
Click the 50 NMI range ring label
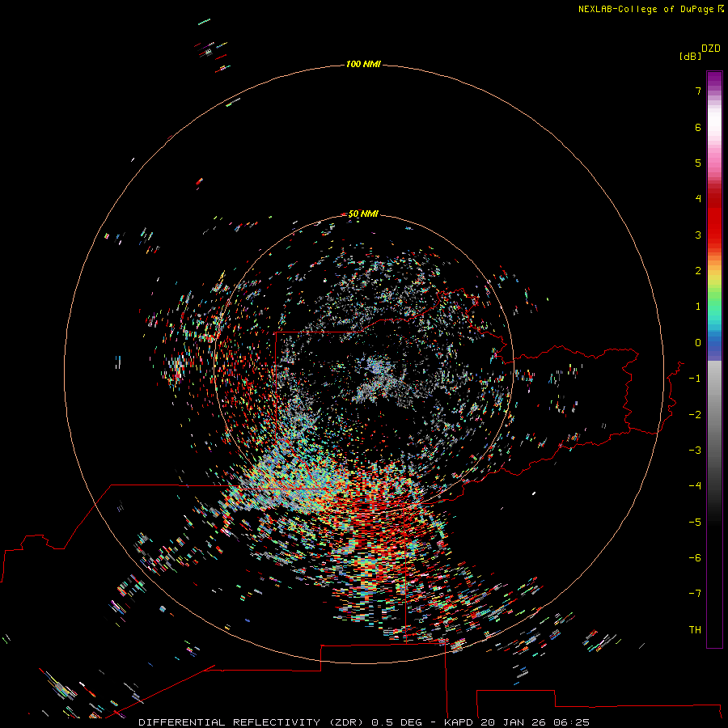tap(363, 214)
